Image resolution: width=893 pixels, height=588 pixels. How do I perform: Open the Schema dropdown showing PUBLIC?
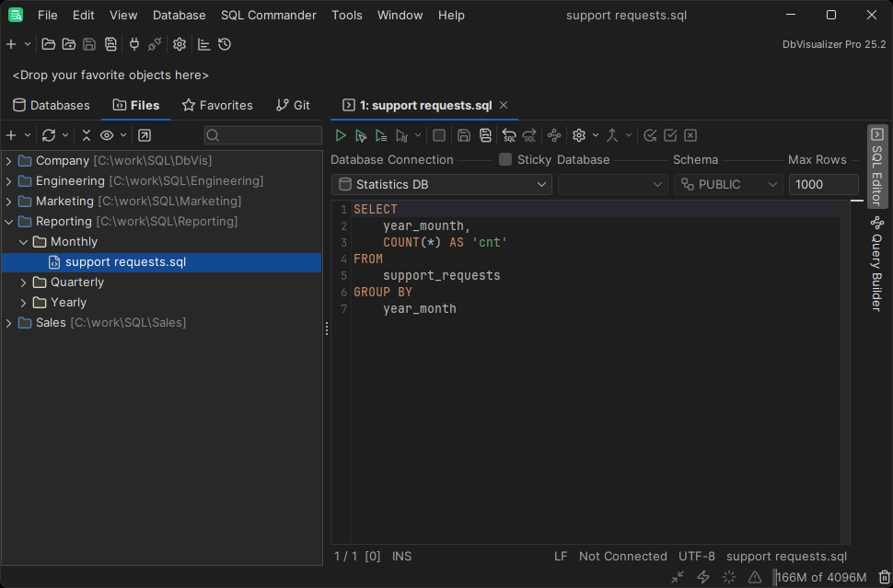pyautogui.click(x=728, y=184)
